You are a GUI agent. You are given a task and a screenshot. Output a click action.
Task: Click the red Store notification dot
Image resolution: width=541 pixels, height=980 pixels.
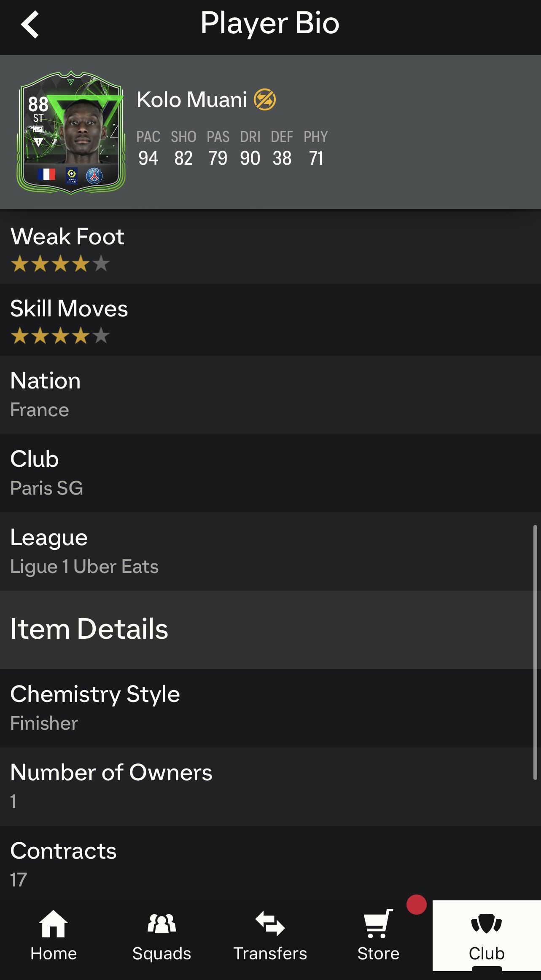point(416,905)
